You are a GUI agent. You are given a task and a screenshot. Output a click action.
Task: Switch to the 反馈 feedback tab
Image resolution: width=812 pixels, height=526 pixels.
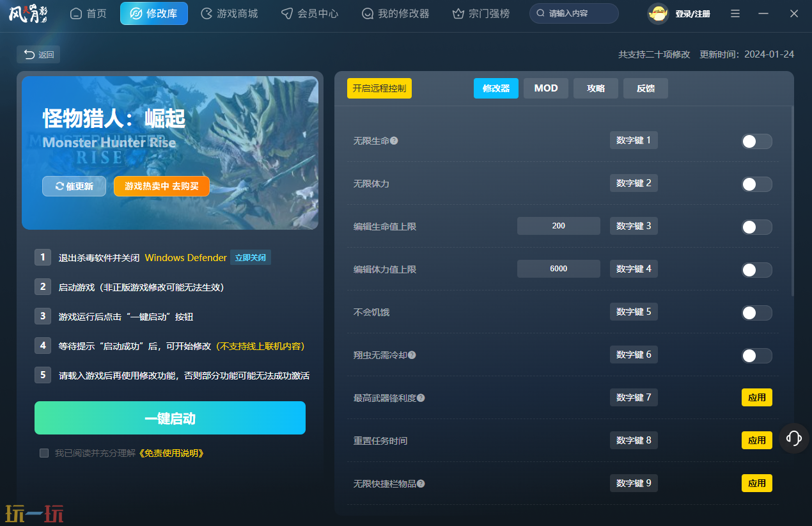(x=646, y=88)
